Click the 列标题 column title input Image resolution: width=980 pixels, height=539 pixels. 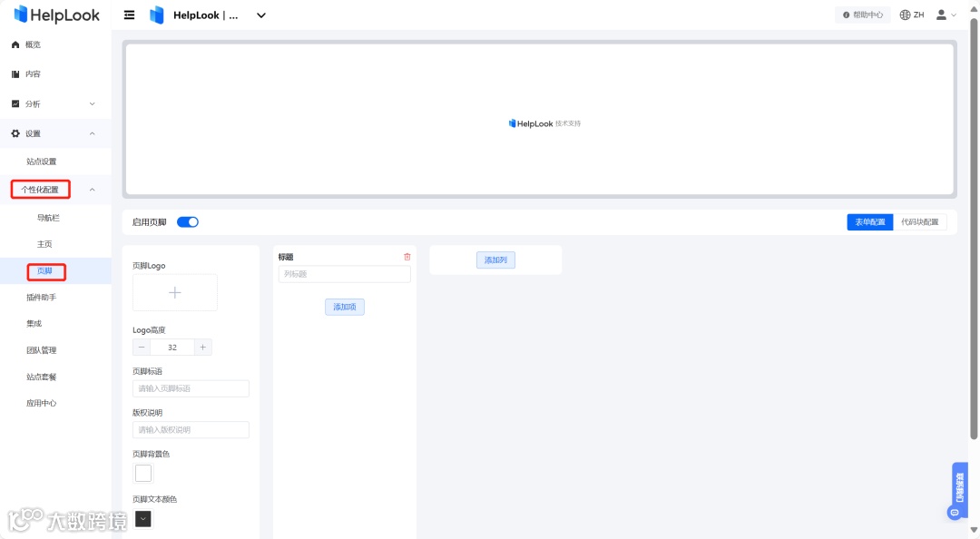(x=345, y=274)
